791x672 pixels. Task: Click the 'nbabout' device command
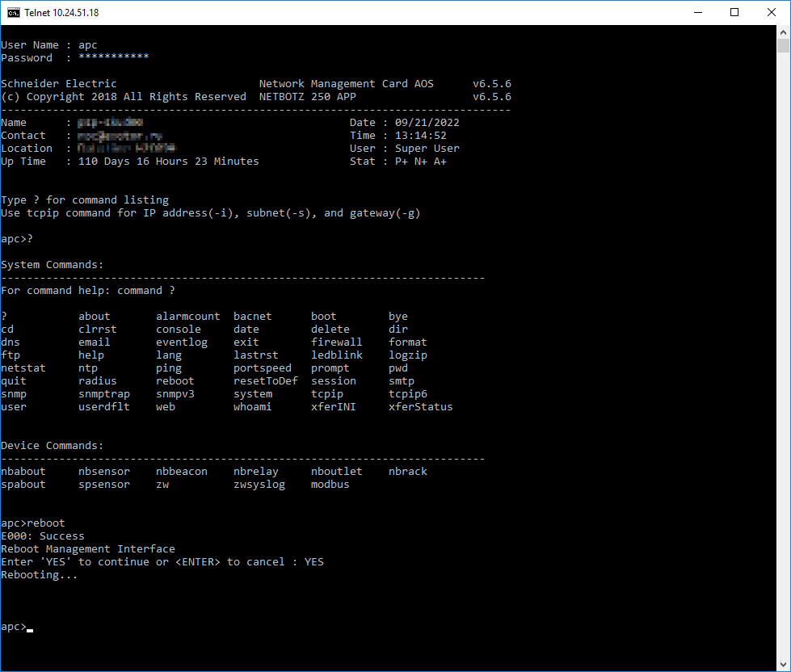point(23,472)
